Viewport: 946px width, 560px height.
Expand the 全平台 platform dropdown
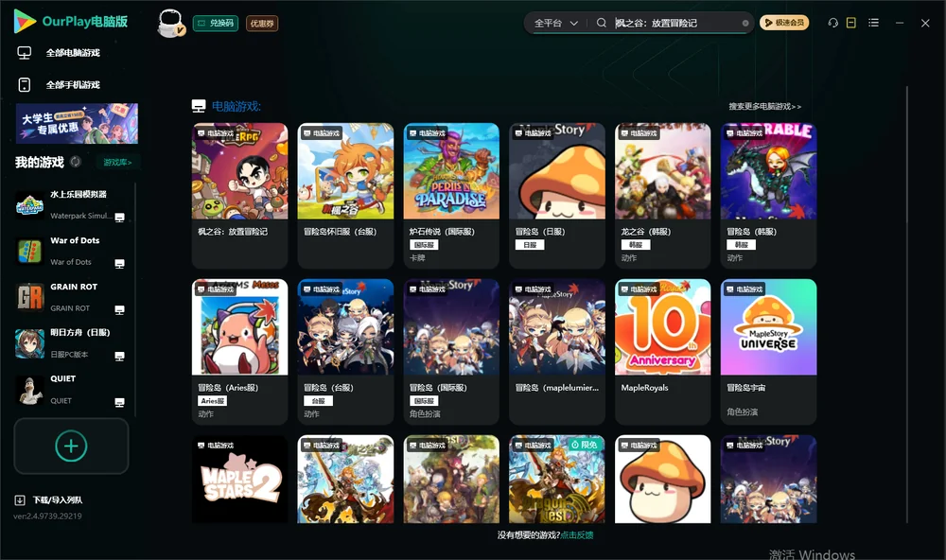[555, 23]
